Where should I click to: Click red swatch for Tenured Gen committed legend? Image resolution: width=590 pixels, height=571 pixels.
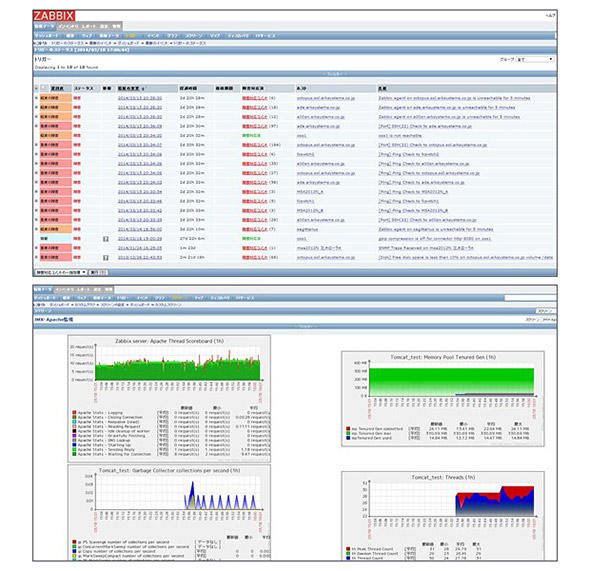tap(348, 428)
